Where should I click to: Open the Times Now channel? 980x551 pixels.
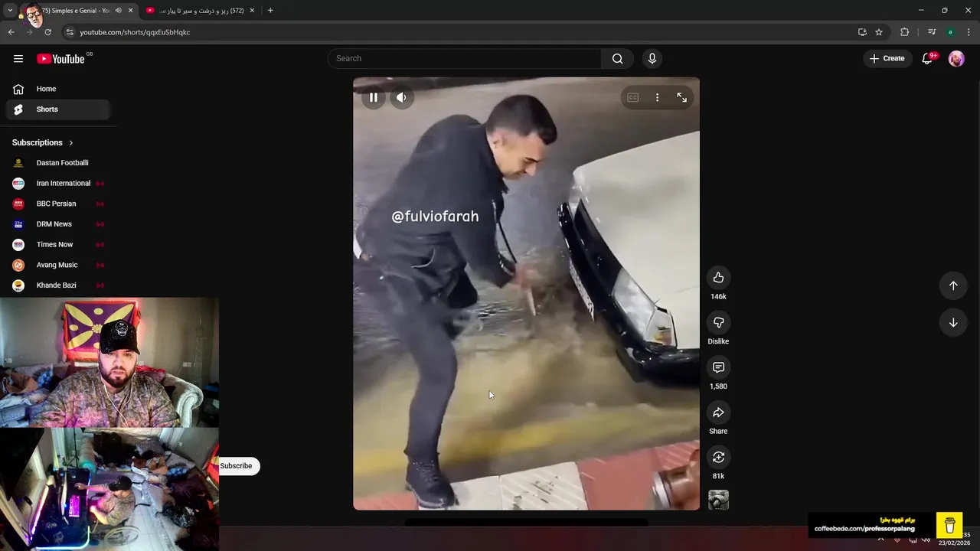(x=58, y=245)
